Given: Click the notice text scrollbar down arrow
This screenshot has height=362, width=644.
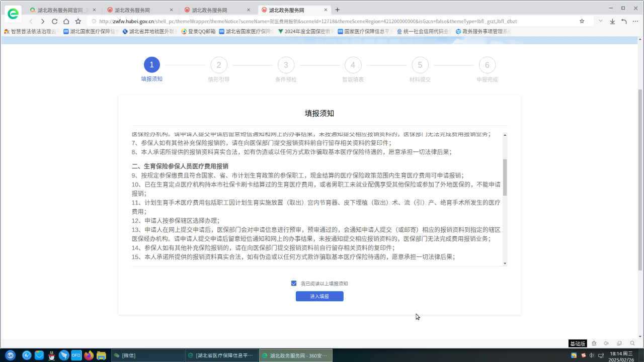Looking at the screenshot, I should click(505, 263).
